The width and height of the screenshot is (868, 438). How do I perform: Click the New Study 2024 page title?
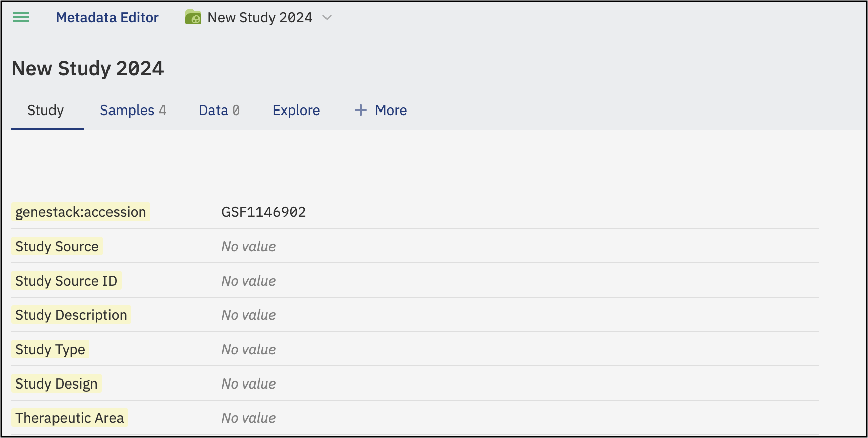click(88, 68)
